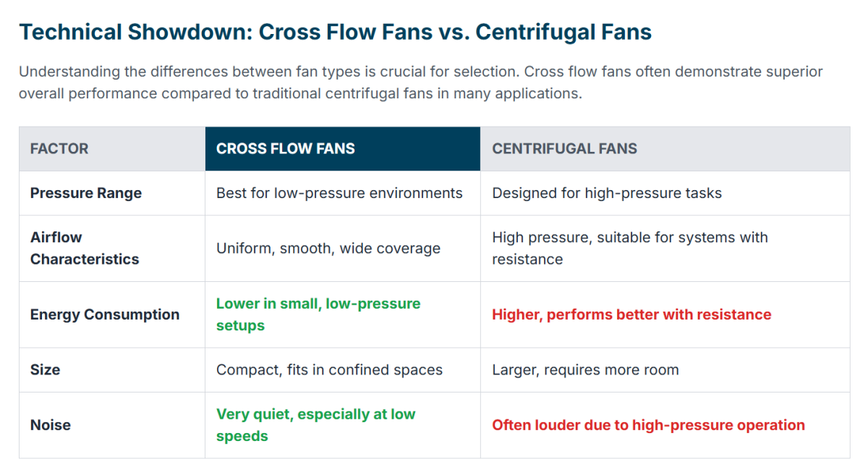This screenshot has height=475, width=868.
Task: Select 'Uniform, smooth, wide coverage' text
Action: pos(328,248)
